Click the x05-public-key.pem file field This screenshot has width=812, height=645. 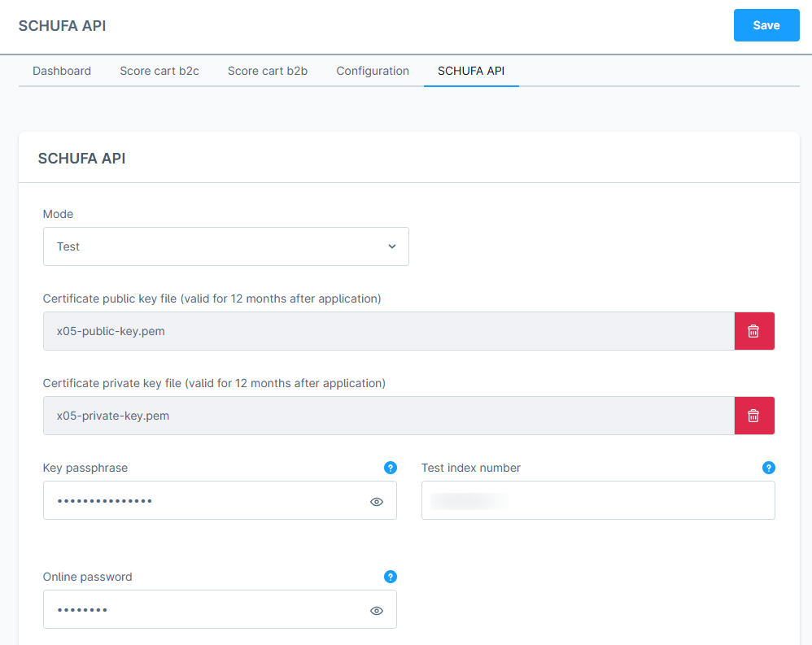(388, 331)
